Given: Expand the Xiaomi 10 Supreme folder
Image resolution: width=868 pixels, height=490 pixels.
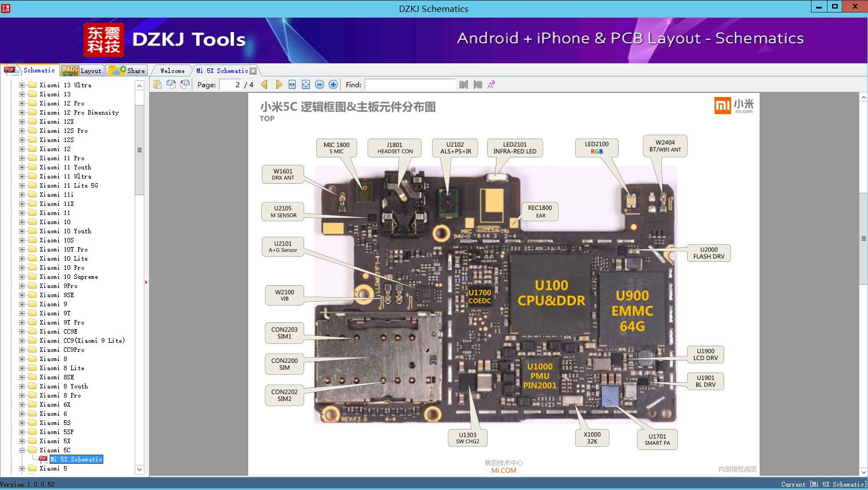Looking at the screenshot, I should 22,277.
